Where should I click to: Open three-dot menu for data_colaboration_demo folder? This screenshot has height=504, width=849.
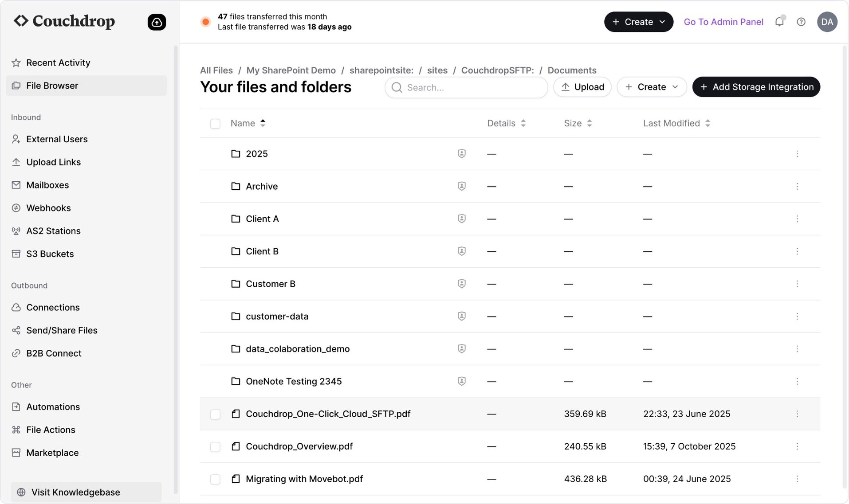pos(797,349)
